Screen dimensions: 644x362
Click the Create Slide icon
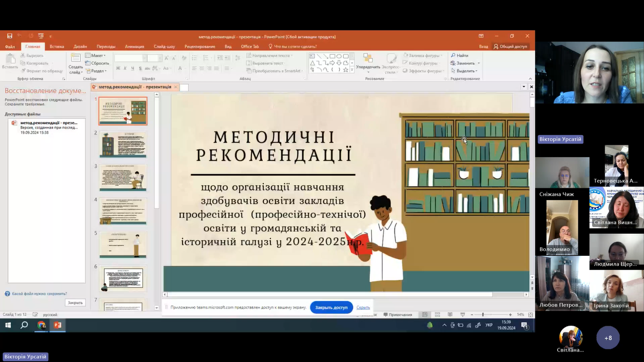tap(75, 59)
